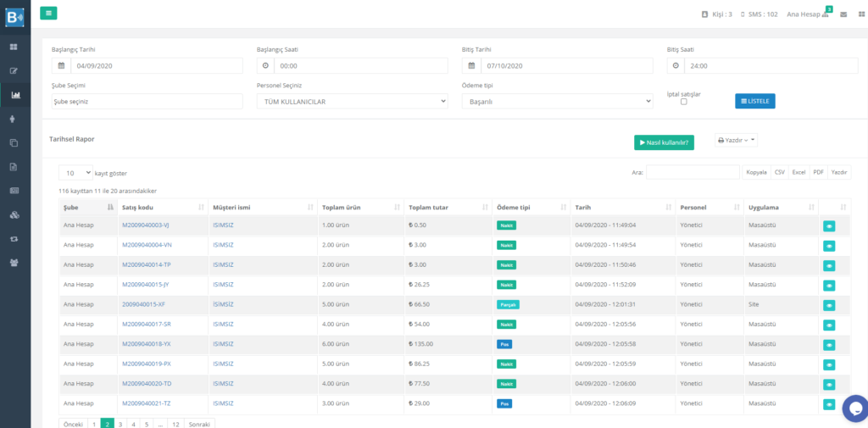
Task: Sort table by Satış kodu column
Action: click(x=163, y=207)
